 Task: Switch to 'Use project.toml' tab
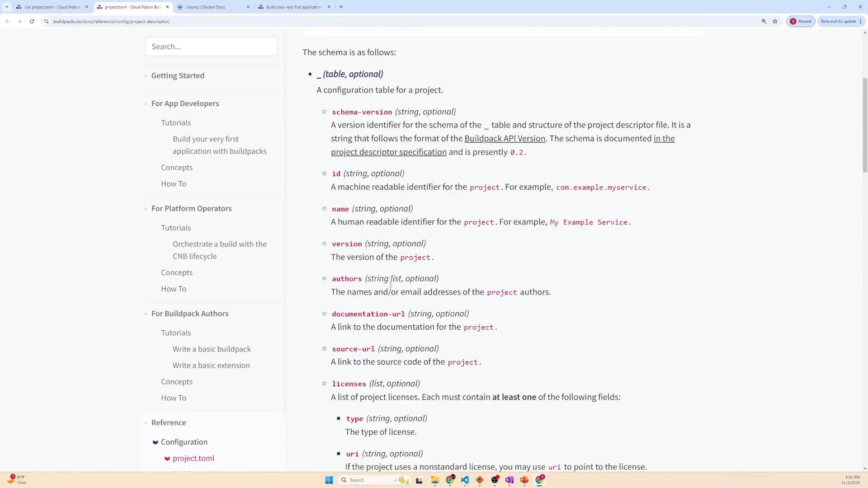[52, 7]
